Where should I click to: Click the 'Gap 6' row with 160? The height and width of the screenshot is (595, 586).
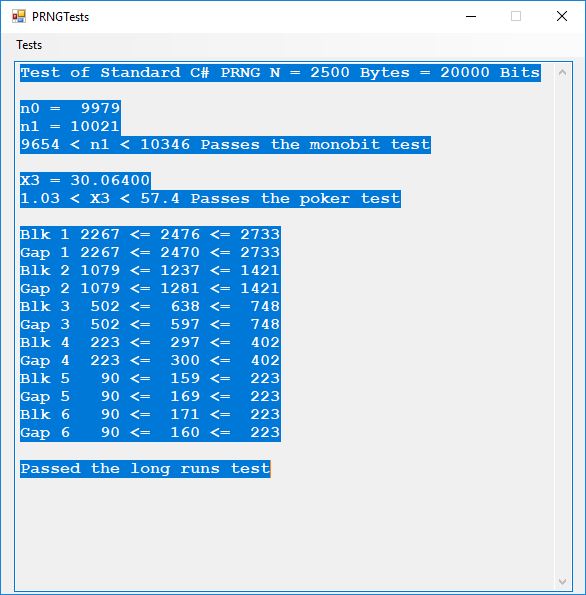pos(150,433)
